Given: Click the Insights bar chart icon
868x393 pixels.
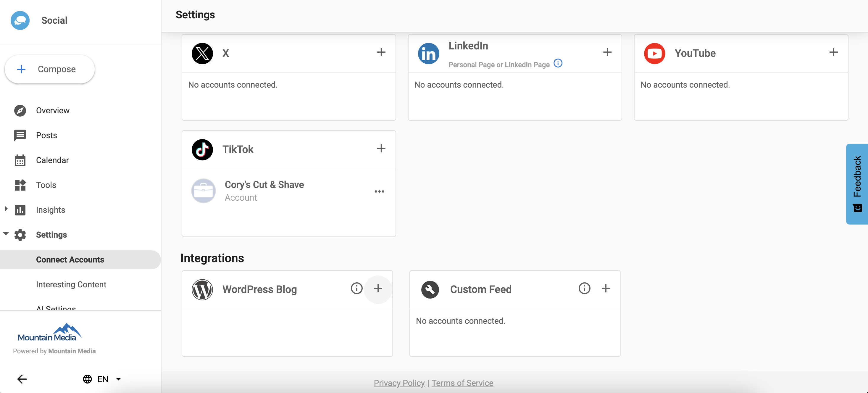Looking at the screenshot, I should [x=20, y=210].
